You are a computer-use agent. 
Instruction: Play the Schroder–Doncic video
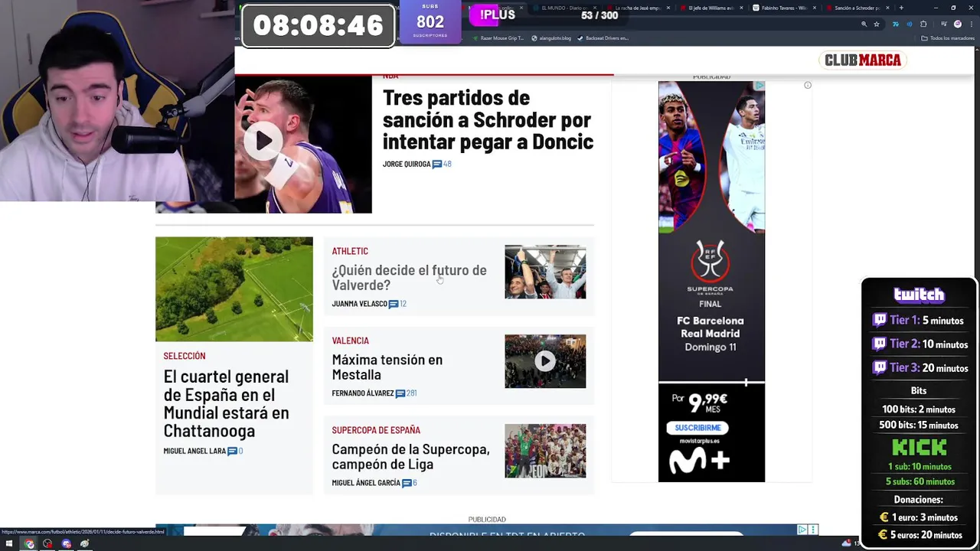(263, 141)
